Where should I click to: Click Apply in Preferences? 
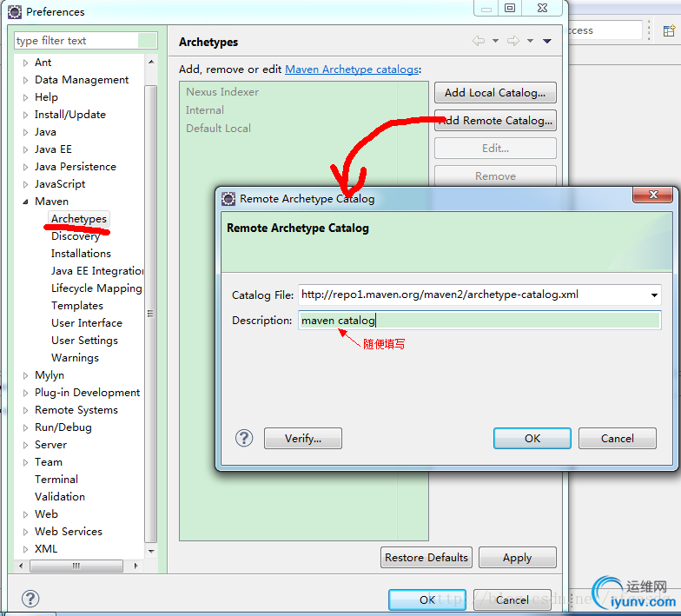518,558
